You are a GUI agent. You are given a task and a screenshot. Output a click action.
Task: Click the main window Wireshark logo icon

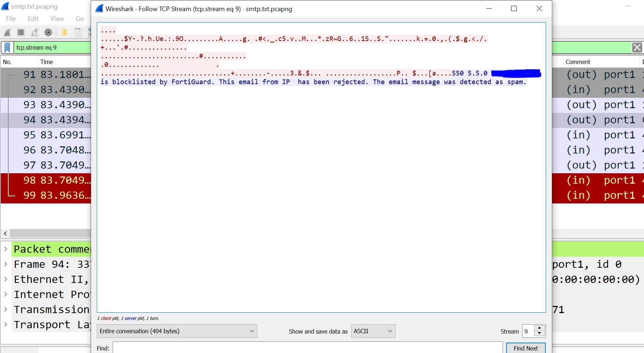[5, 6]
